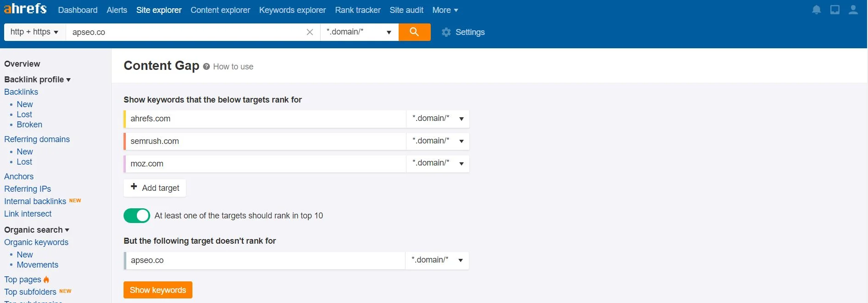This screenshot has width=868, height=303.
Task: Go to the Dashboard tab
Action: coord(78,10)
